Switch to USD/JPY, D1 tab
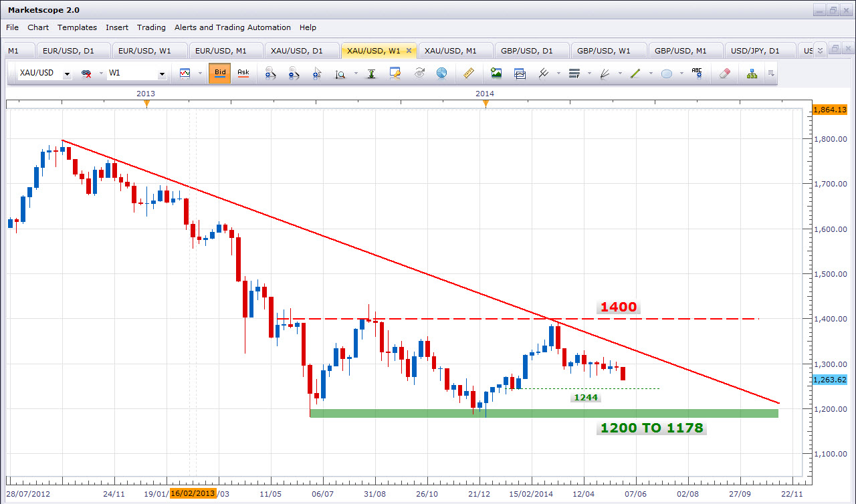The height and width of the screenshot is (504, 856). 760,51
